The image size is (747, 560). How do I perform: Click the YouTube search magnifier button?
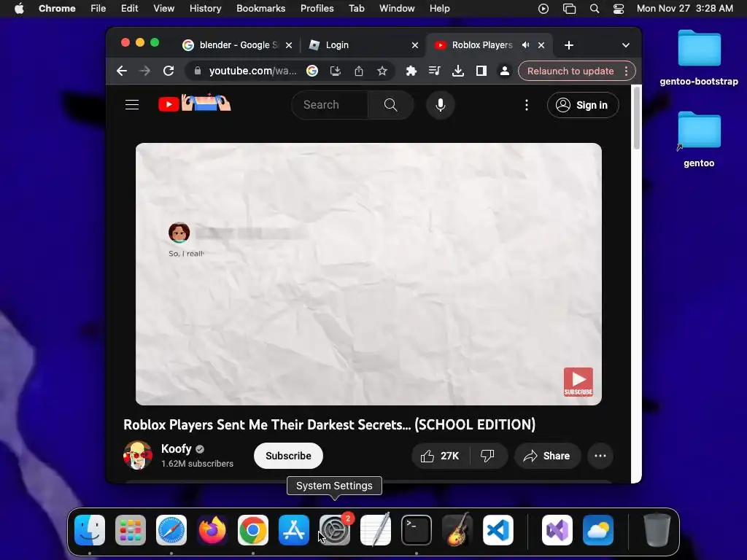(x=391, y=105)
